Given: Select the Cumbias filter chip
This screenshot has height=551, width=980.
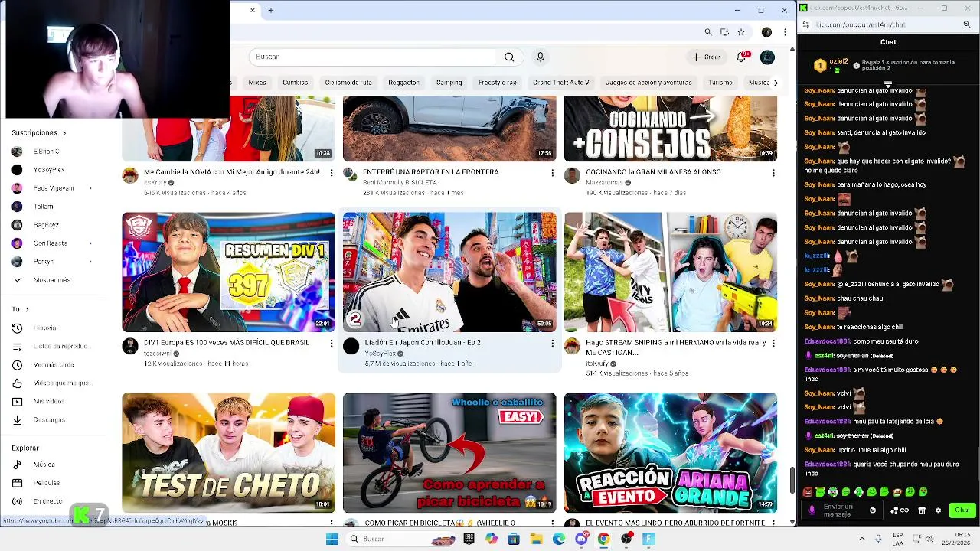Looking at the screenshot, I should coord(295,83).
